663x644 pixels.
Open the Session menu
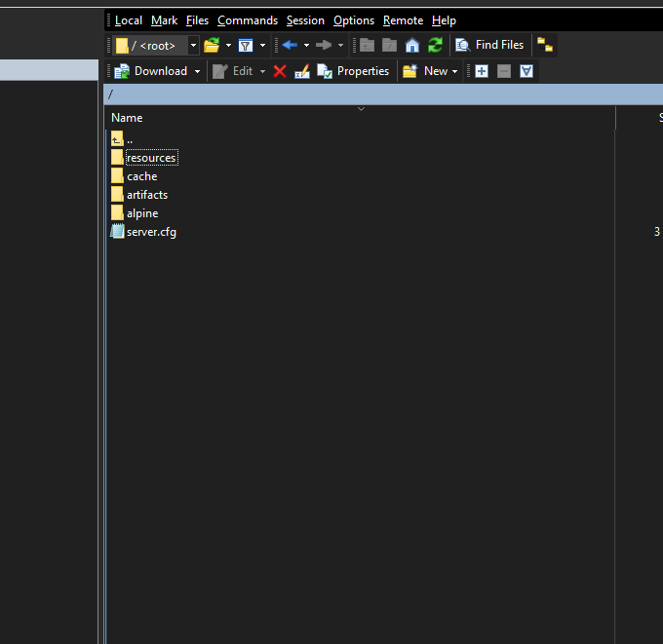click(305, 20)
